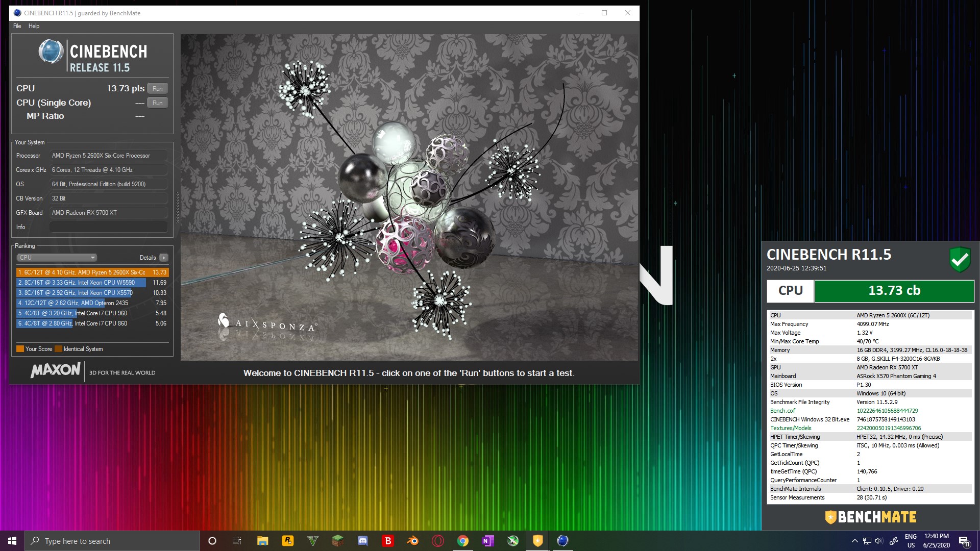Launch Minecraft from the taskbar
This screenshot has width=980, height=551.
[x=337, y=541]
